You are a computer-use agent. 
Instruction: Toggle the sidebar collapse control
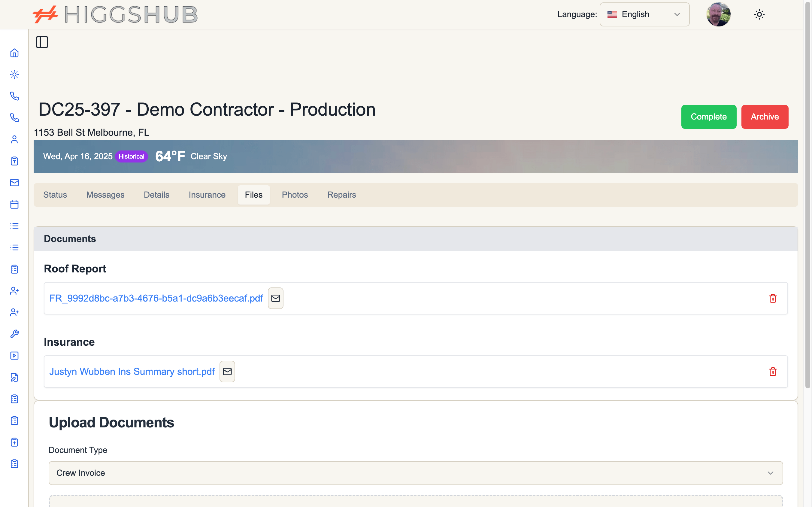point(42,41)
